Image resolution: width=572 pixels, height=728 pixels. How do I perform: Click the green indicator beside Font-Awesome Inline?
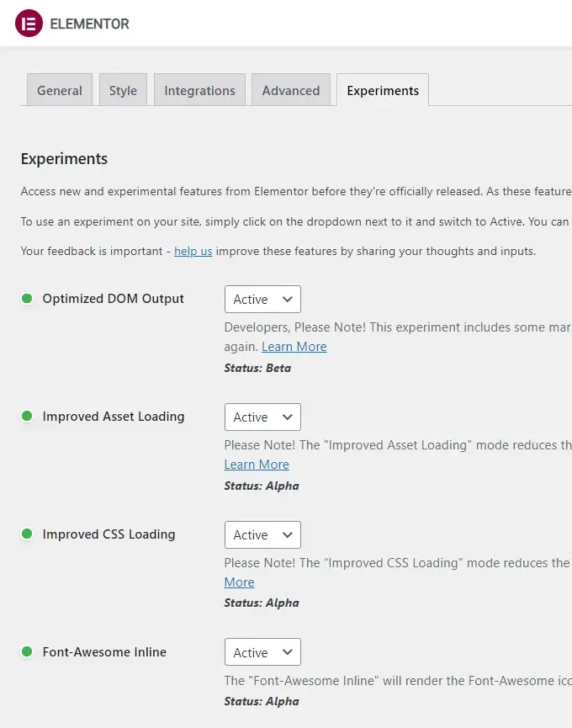[x=27, y=651]
